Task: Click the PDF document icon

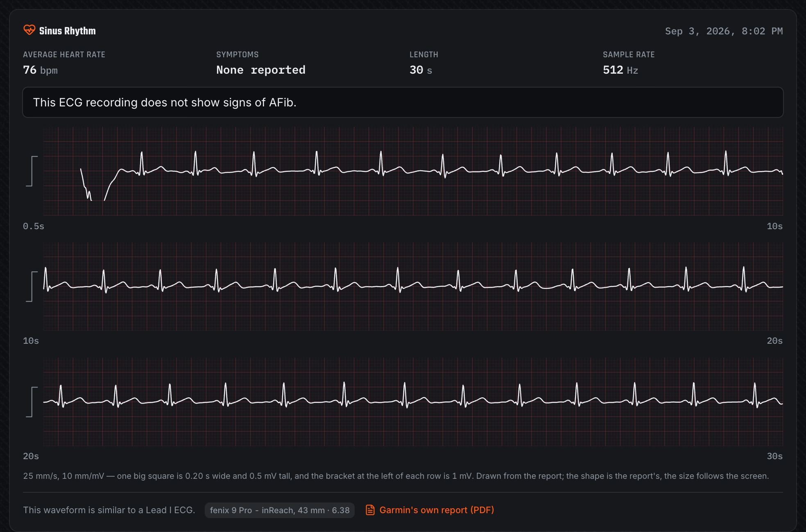Action: [x=370, y=510]
